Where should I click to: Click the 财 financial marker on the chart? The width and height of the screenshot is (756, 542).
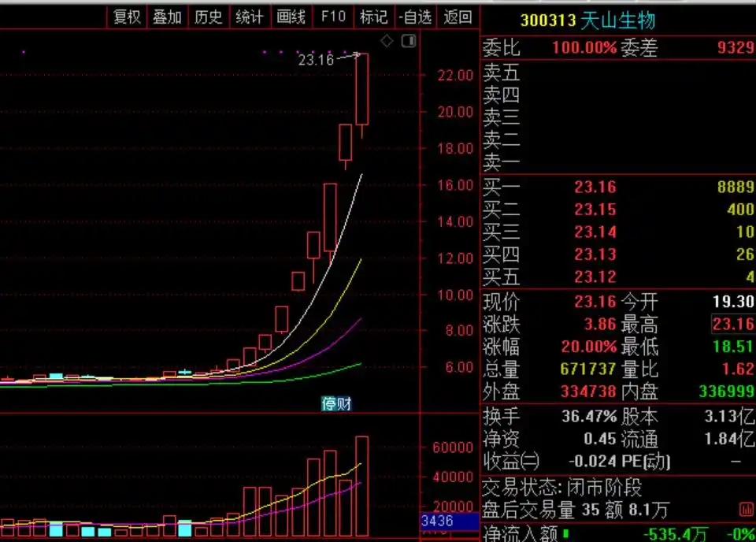click(x=344, y=403)
